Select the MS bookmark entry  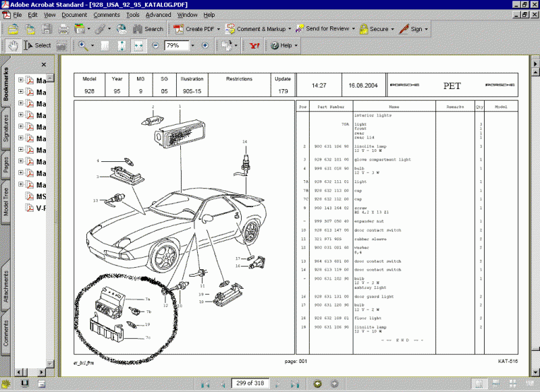[x=36, y=196]
